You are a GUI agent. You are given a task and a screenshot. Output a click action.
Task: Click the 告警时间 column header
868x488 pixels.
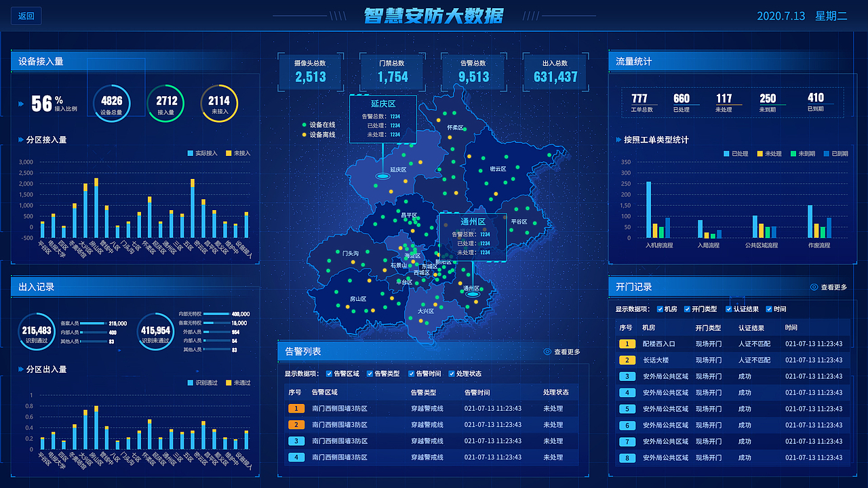coord(477,392)
